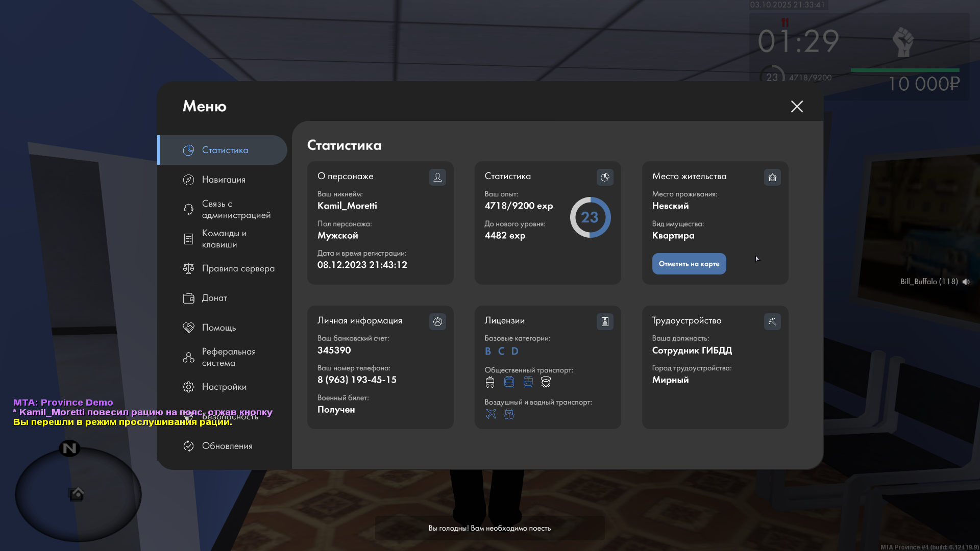The image size is (980, 551).
Task: Open Правила сервера menu item
Action: coord(238,268)
